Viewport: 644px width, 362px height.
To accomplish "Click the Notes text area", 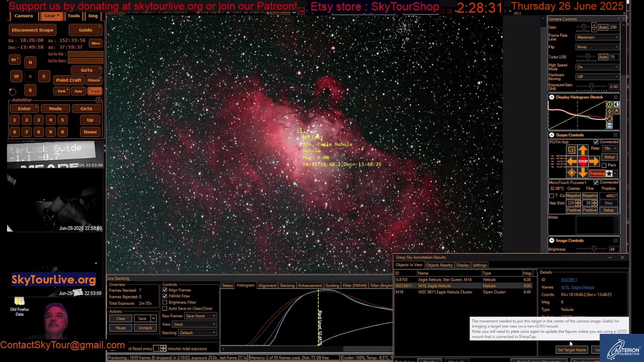I will point(597,225).
